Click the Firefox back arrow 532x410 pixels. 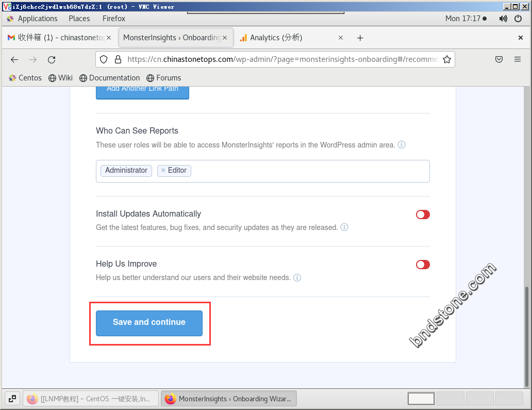coord(14,60)
